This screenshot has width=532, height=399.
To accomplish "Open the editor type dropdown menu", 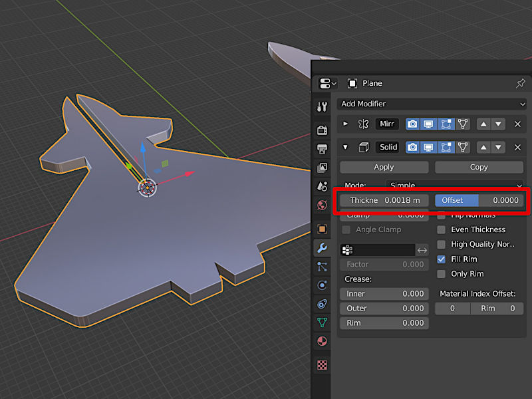I will click(328, 83).
